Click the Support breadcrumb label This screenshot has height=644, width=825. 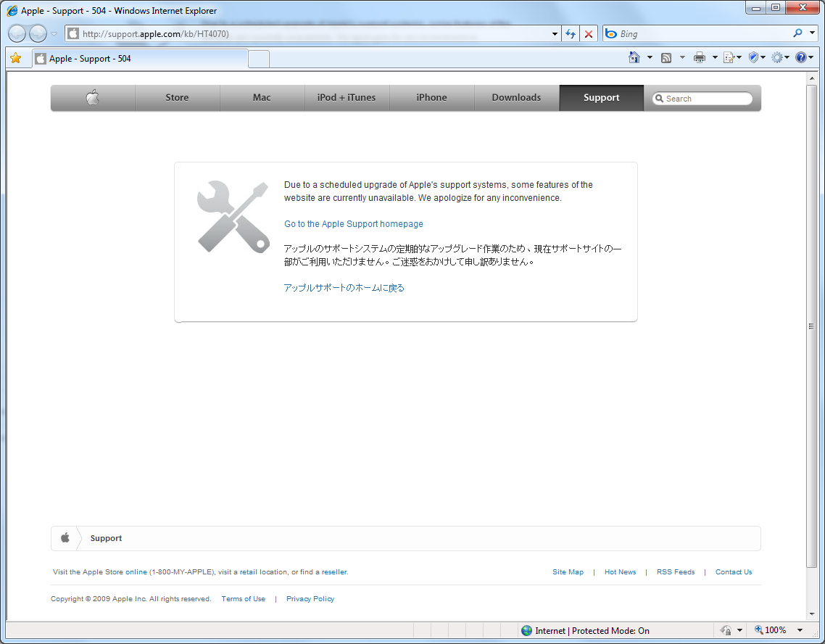click(x=106, y=537)
